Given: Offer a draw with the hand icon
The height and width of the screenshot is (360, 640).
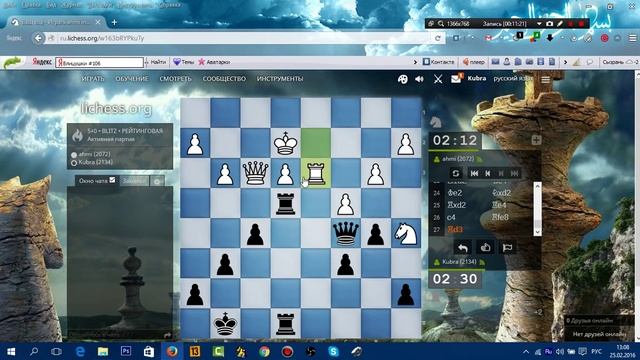Looking at the screenshot, I should tap(485, 247).
